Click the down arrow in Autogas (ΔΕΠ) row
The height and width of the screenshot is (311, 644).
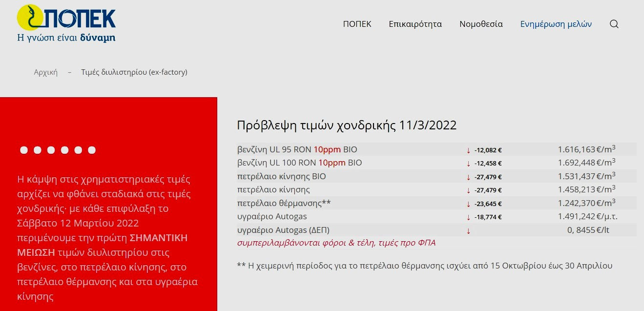tap(468, 230)
